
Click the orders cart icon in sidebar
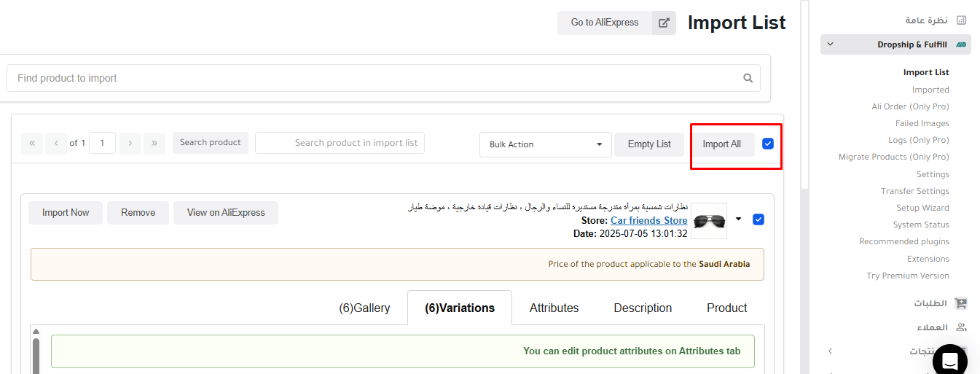coord(961,303)
